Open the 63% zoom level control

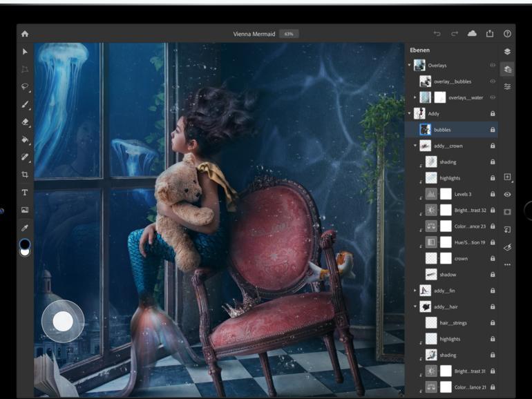[289, 34]
